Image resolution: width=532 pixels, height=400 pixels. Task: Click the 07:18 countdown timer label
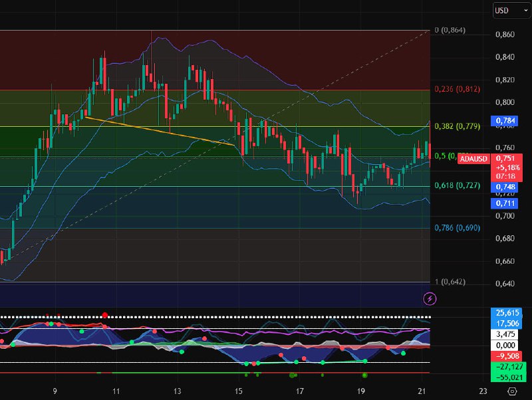(505, 176)
